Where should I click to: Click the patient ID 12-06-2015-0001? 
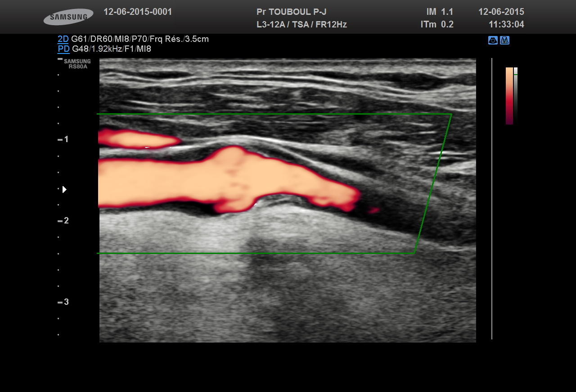(138, 12)
